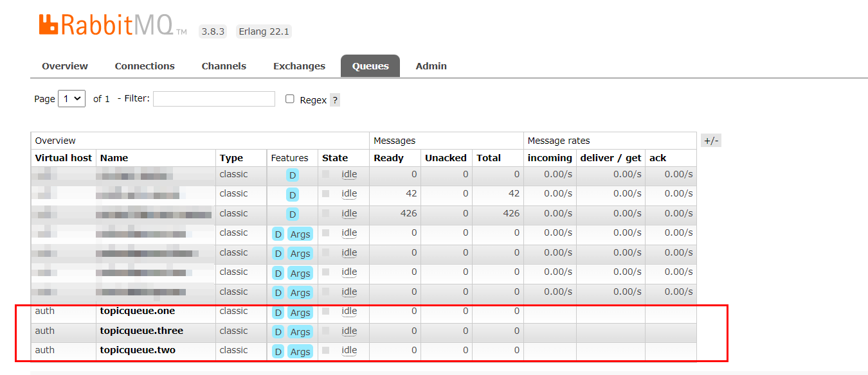Sort by Ready column header
Screen dimensions: 868x375
point(388,158)
